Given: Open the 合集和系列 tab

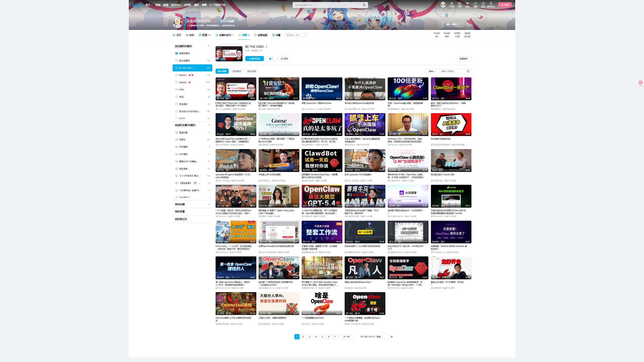Looking at the screenshot, I should [x=224, y=35].
